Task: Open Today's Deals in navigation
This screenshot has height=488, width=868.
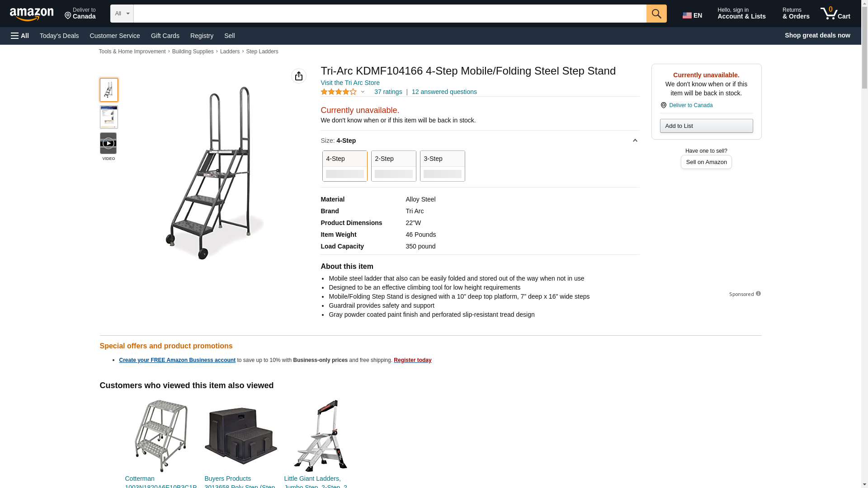Action: tap(59, 36)
